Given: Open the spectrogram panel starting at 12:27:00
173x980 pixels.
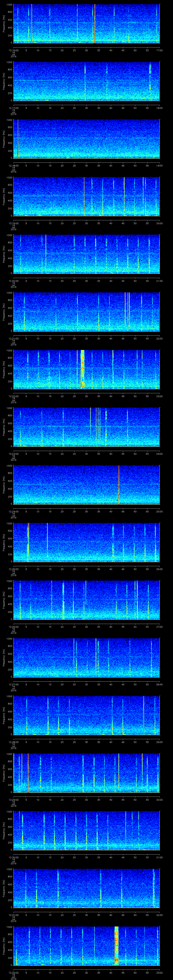Looking at the screenshot, I should click(86, 658).
